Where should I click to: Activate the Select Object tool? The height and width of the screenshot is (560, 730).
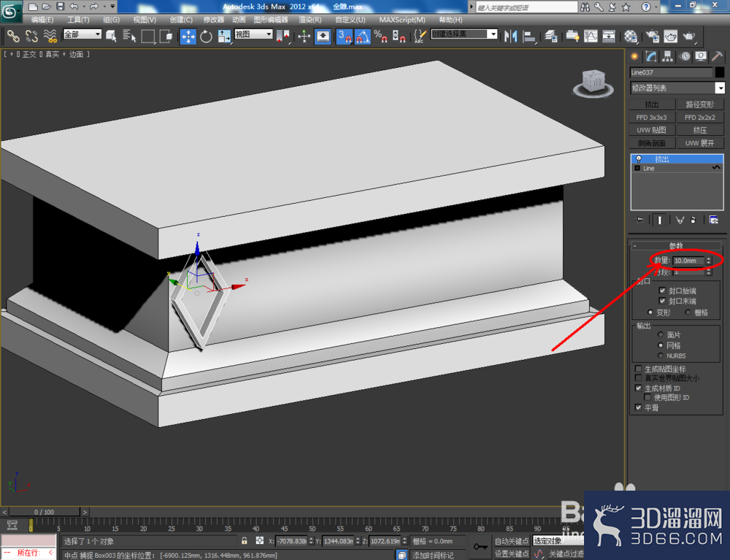111,36
